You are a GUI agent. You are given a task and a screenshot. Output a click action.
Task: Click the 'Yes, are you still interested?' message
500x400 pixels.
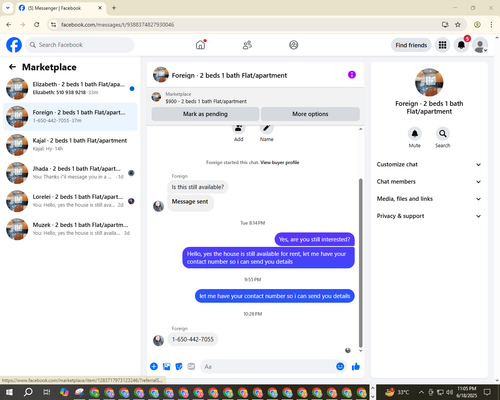314,239
